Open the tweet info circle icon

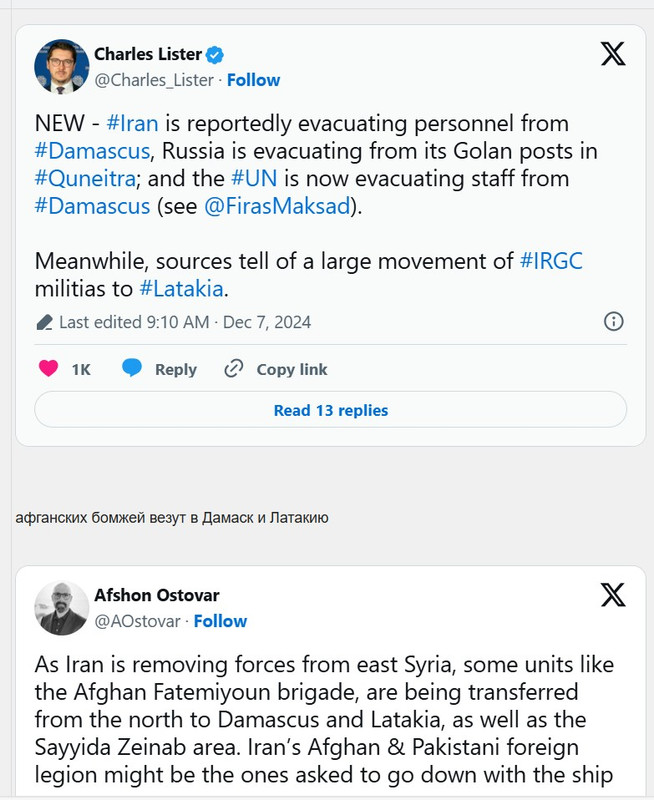[614, 321]
